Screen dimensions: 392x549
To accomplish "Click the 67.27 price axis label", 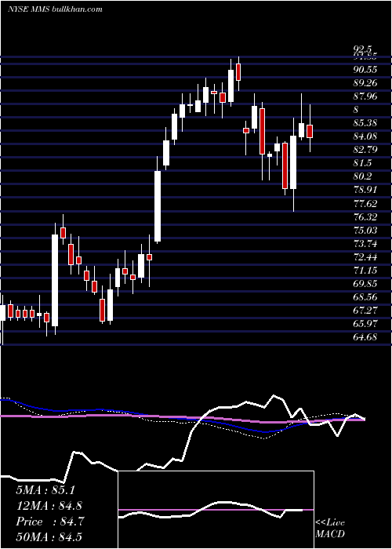I will 365,311.
